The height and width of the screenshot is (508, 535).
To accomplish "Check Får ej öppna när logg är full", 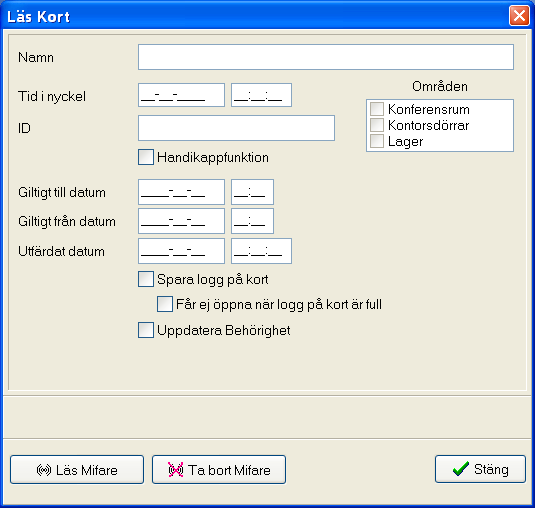I will tap(165, 304).
